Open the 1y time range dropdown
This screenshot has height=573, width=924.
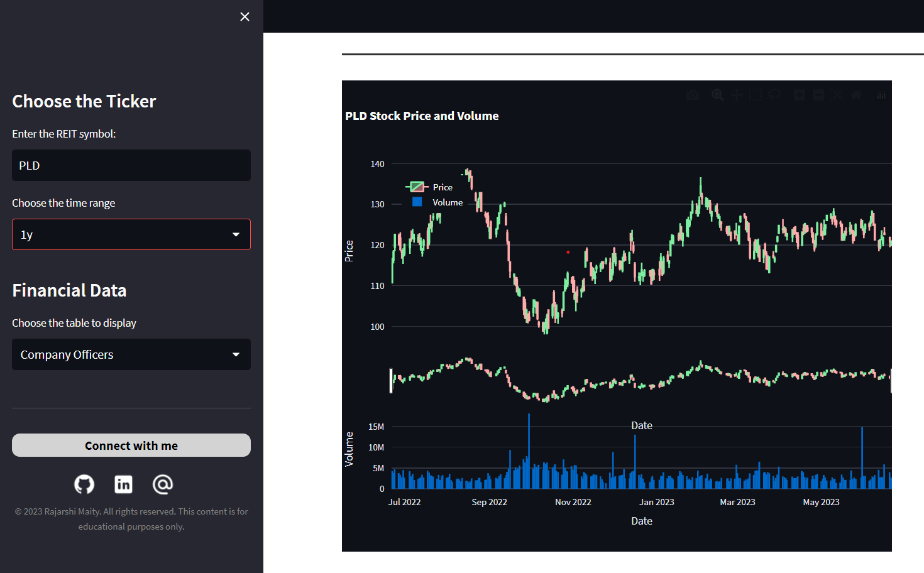tap(131, 234)
